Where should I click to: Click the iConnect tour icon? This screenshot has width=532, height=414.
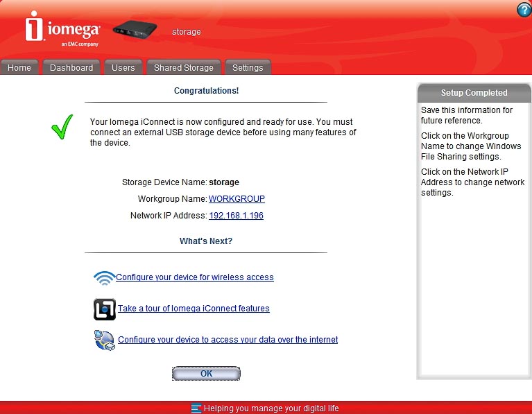pyautogui.click(x=105, y=309)
